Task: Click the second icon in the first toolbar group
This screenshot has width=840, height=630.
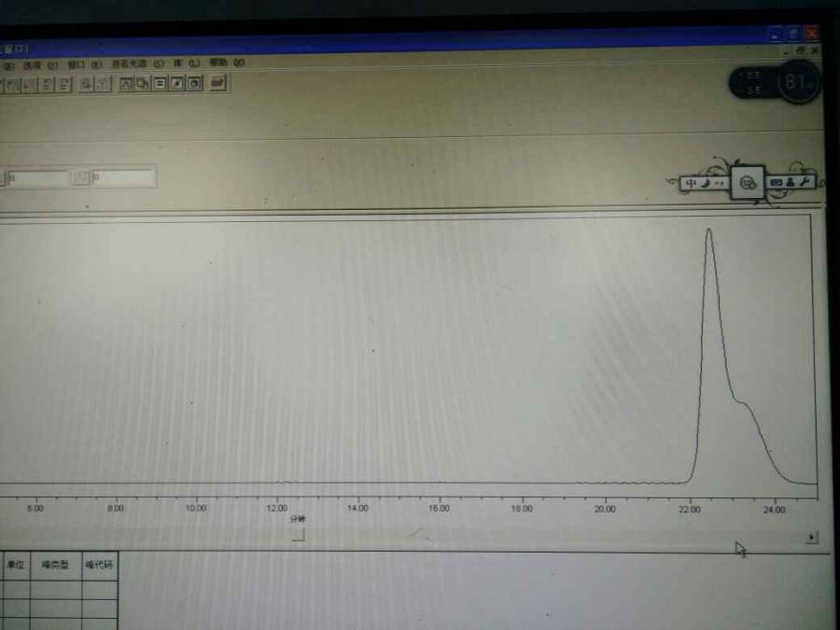Action: pos(30,85)
